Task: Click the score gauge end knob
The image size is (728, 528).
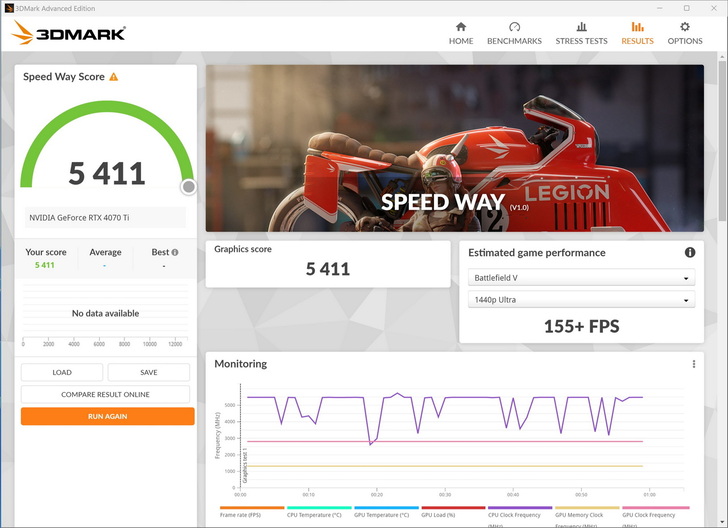Action: (x=188, y=187)
